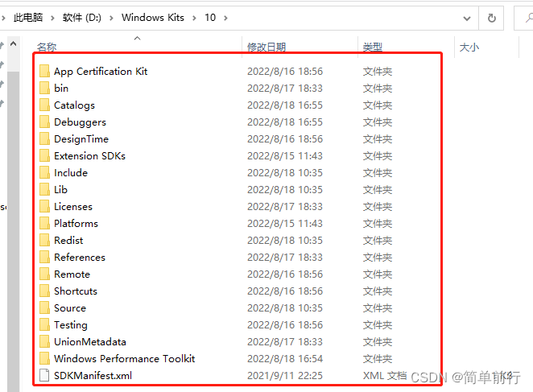The height and width of the screenshot is (392, 533).
Task: Click the Platforms folder icon
Action: [44, 224]
